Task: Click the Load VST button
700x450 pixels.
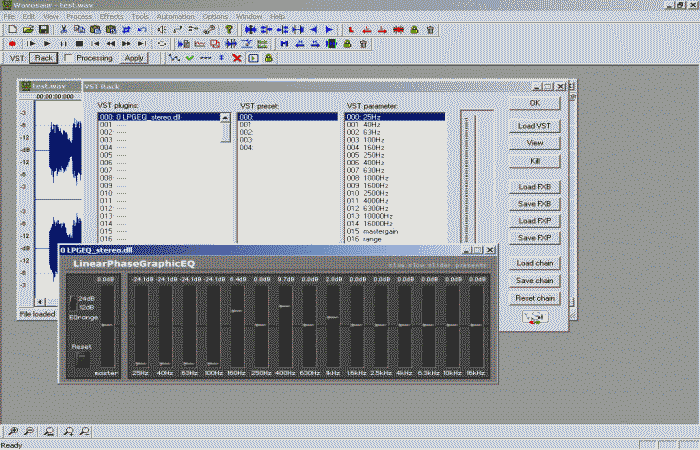Action: tap(534, 125)
